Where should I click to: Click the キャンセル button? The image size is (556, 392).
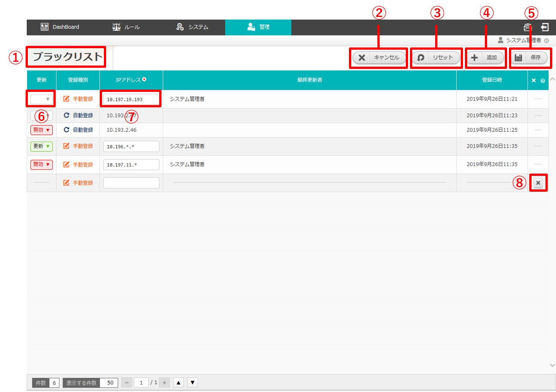(x=380, y=58)
